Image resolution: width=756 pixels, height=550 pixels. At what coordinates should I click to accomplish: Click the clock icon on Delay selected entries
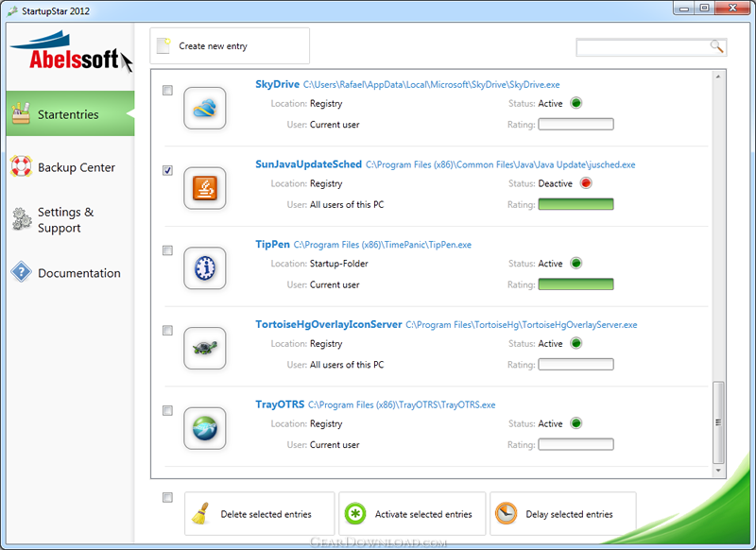coord(506,513)
